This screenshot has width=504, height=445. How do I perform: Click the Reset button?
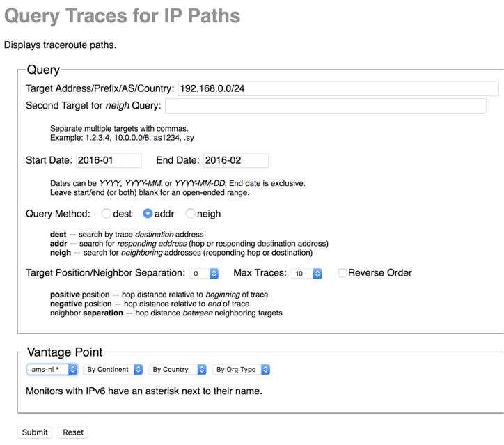click(73, 432)
